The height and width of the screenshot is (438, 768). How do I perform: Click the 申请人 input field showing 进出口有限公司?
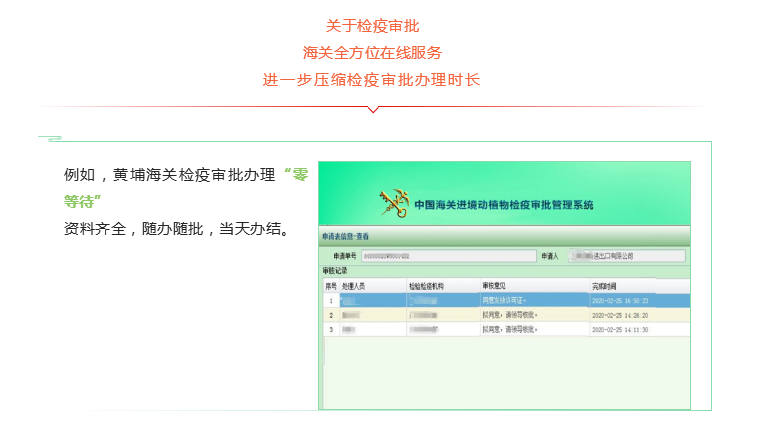[627, 256]
